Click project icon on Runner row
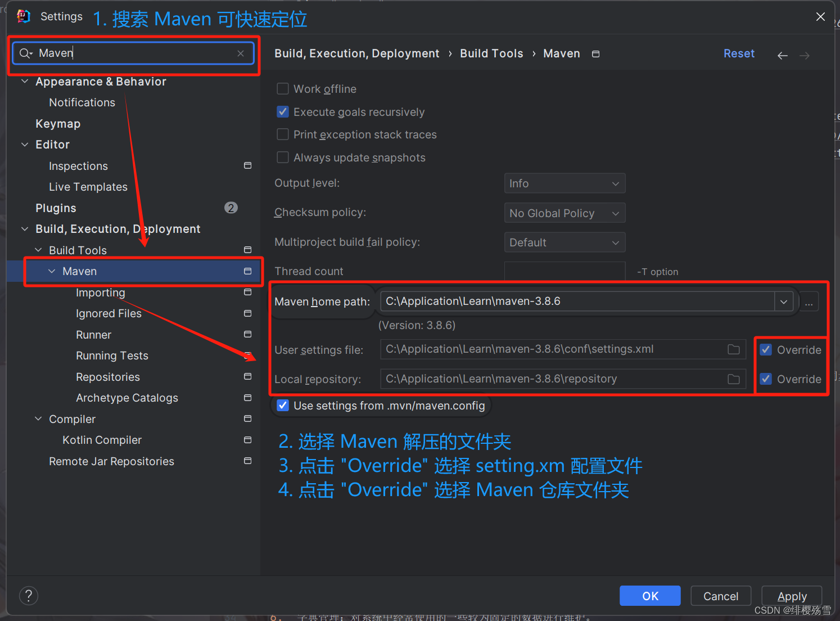Screen dimensions: 840x621 pyautogui.click(x=247, y=334)
